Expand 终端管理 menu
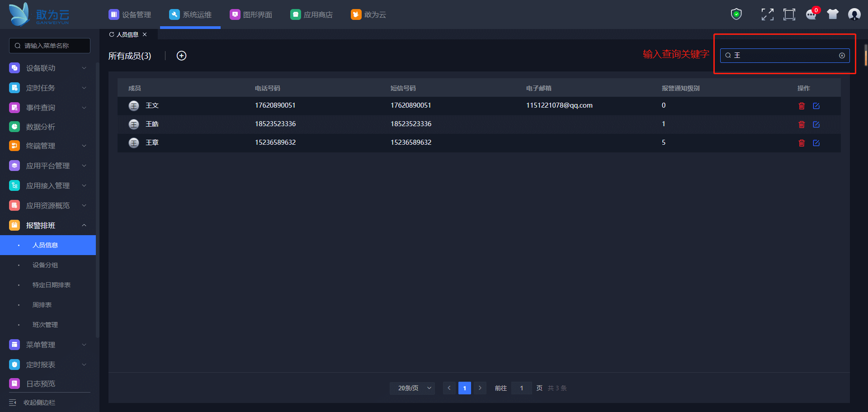Image resolution: width=868 pixels, height=412 pixels. [48, 146]
